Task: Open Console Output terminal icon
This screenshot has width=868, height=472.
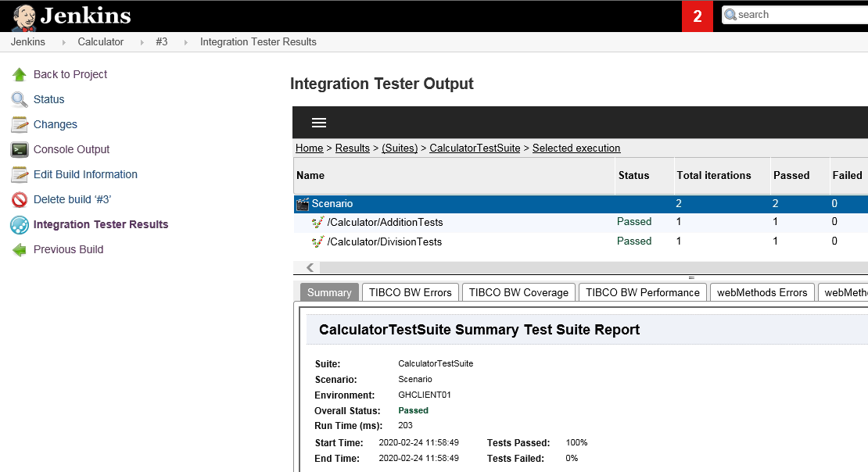Action: pyautogui.click(x=20, y=150)
